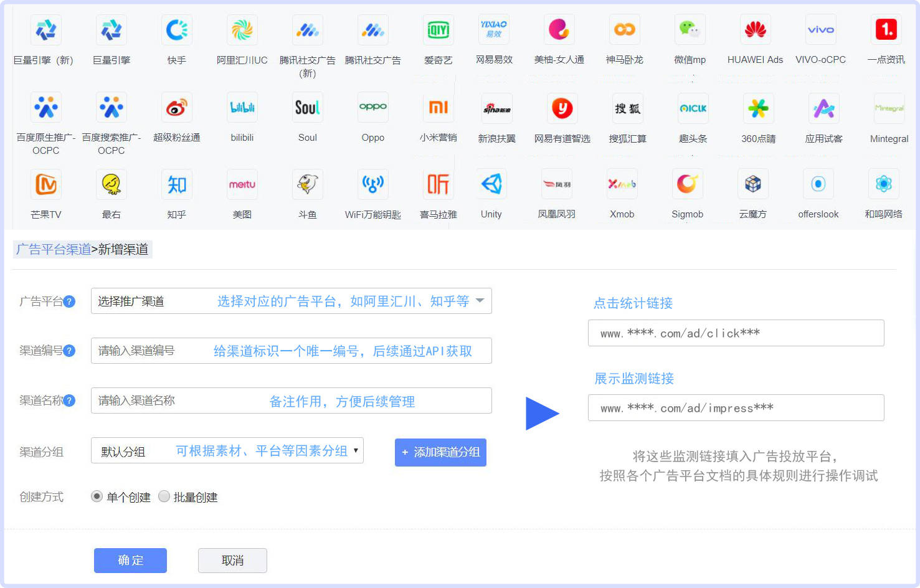Select the 知乎 platform icon
Screen dimensions: 920x588
click(177, 184)
